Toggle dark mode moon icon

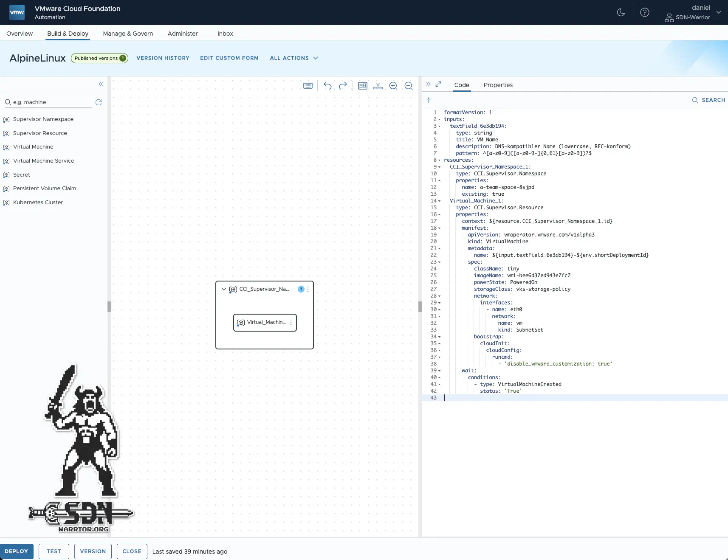coord(621,12)
